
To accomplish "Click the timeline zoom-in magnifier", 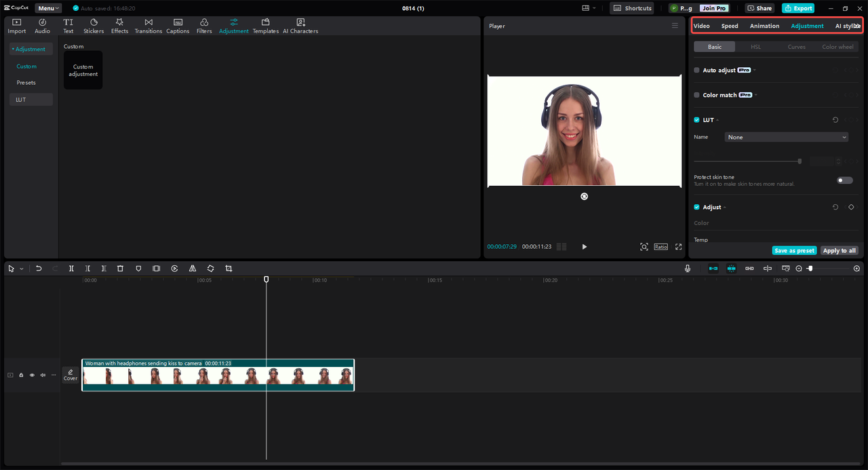I will pyautogui.click(x=856, y=269).
